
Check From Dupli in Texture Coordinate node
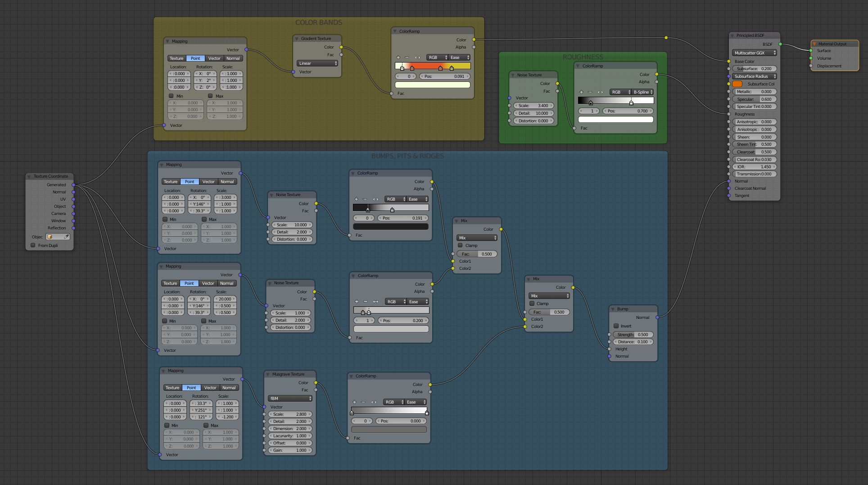33,245
